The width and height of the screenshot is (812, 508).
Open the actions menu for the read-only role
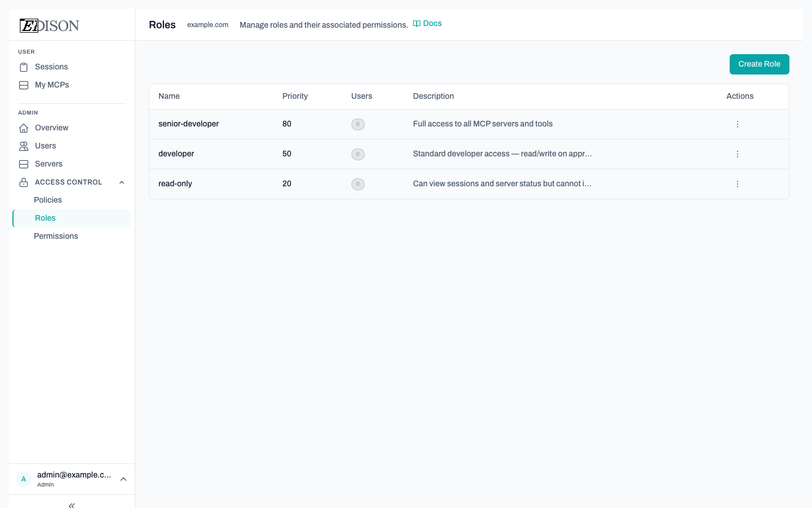click(738, 184)
